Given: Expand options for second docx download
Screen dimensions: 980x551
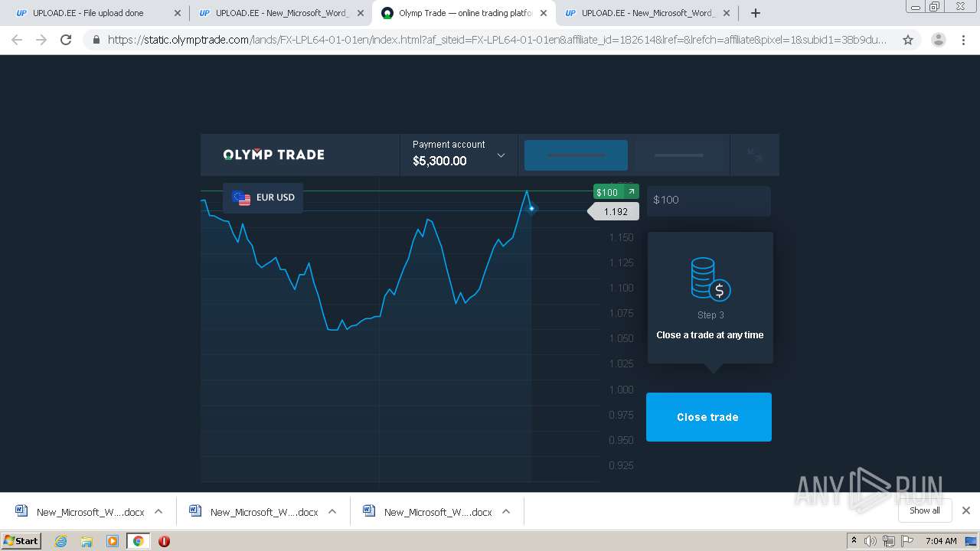Looking at the screenshot, I should [332, 511].
